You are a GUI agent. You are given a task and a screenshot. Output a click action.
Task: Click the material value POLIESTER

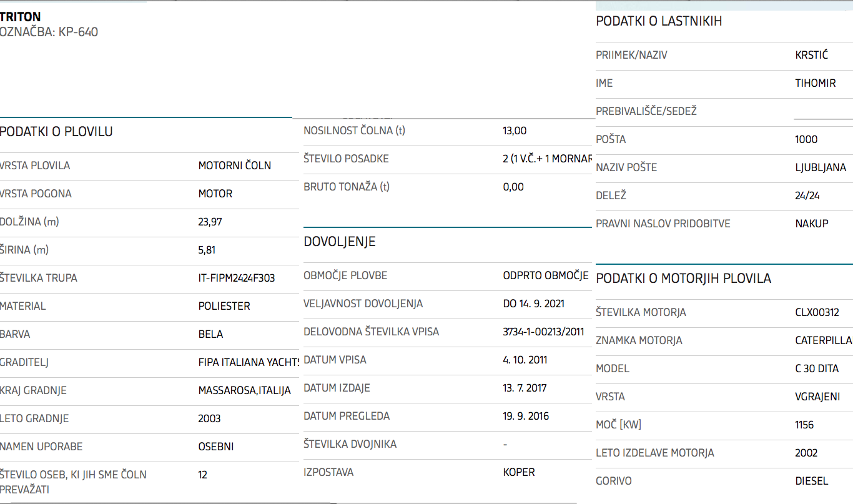[x=224, y=306]
